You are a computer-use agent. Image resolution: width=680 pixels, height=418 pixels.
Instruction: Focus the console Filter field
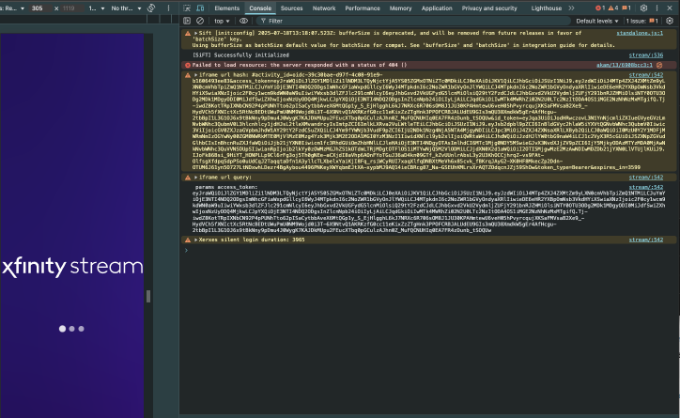pos(412,21)
